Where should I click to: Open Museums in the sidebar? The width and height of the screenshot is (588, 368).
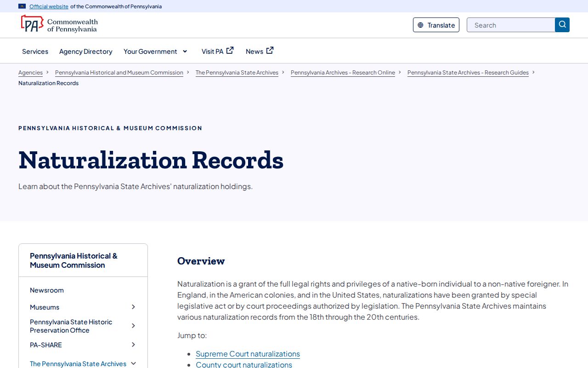tap(45, 307)
